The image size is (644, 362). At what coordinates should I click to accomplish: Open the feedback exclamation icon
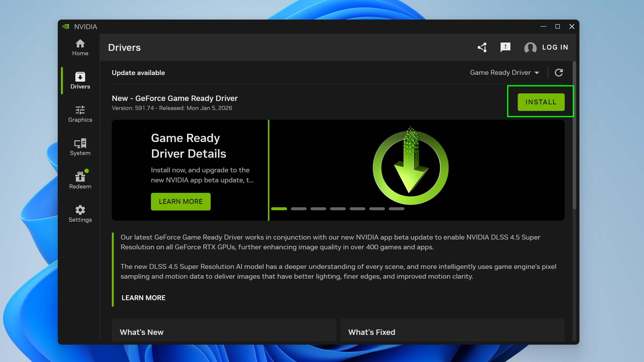click(505, 47)
